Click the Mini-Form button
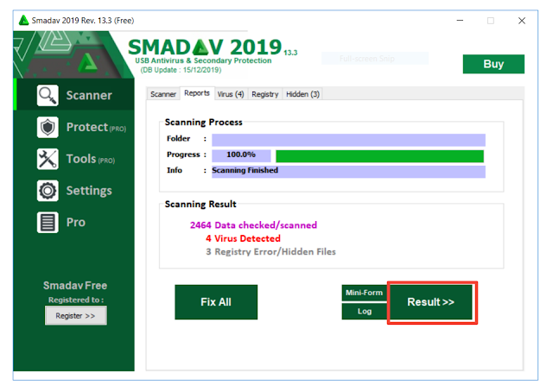The image size is (553, 392). [x=364, y=293]
